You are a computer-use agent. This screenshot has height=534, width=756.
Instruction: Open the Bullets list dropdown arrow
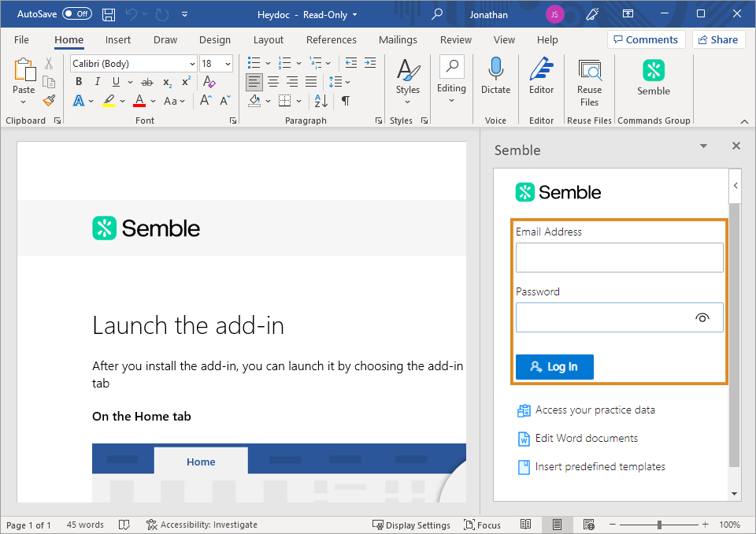(x=268, y=63)
